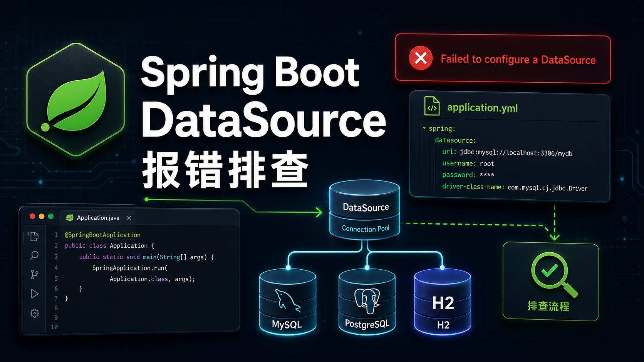Click the Connection Pool label
The width and height of the screenshot is (644, 362).
[x=366, y=229]
